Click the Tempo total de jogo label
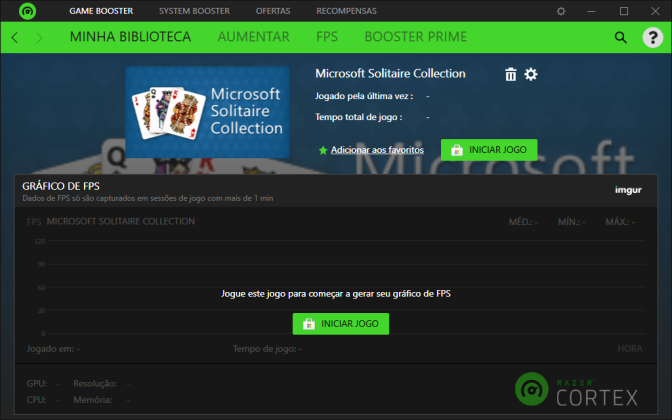Image resolution: width=672 pixels, height=420 pixels. (359, 117)
